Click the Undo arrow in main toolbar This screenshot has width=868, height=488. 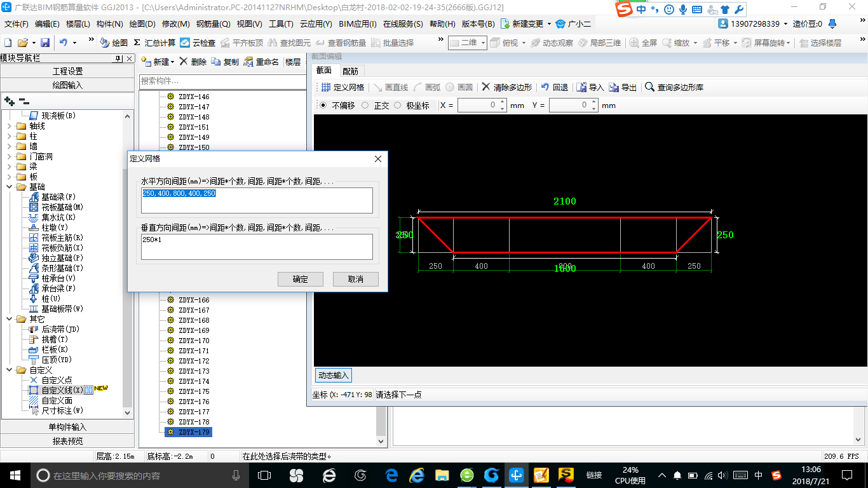point(63,43)
